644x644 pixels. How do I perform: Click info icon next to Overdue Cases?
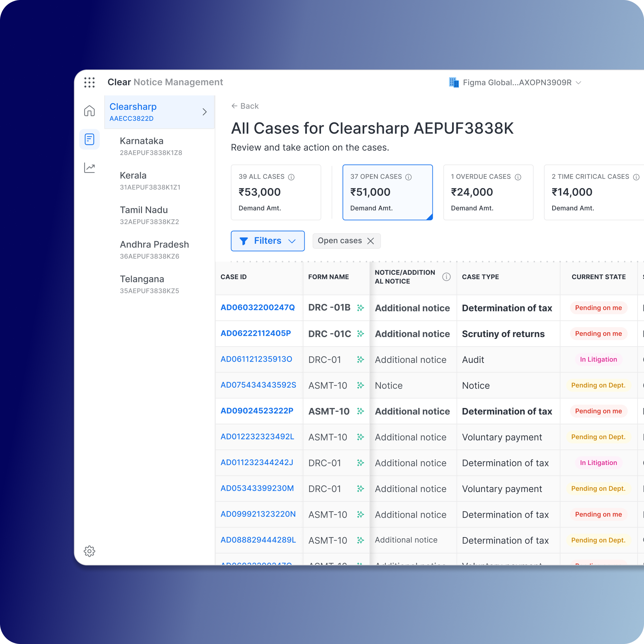click(518, 177)
